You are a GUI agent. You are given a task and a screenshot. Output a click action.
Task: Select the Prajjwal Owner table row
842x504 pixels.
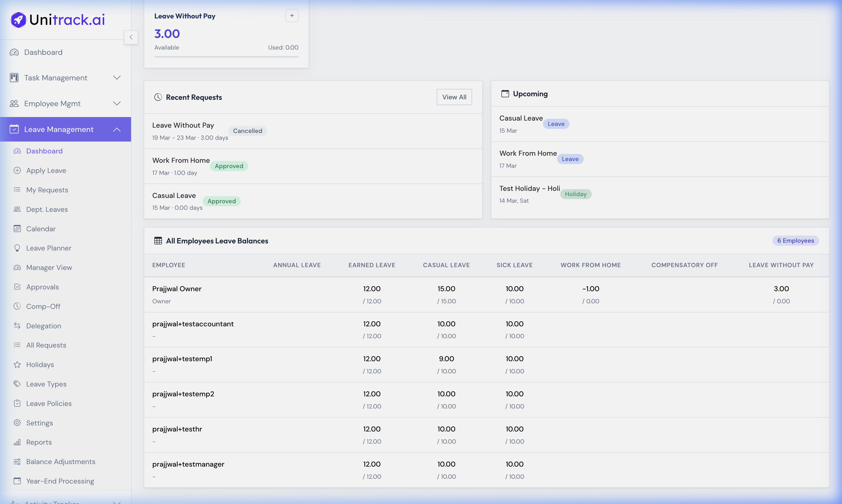(x=408, y=294)
